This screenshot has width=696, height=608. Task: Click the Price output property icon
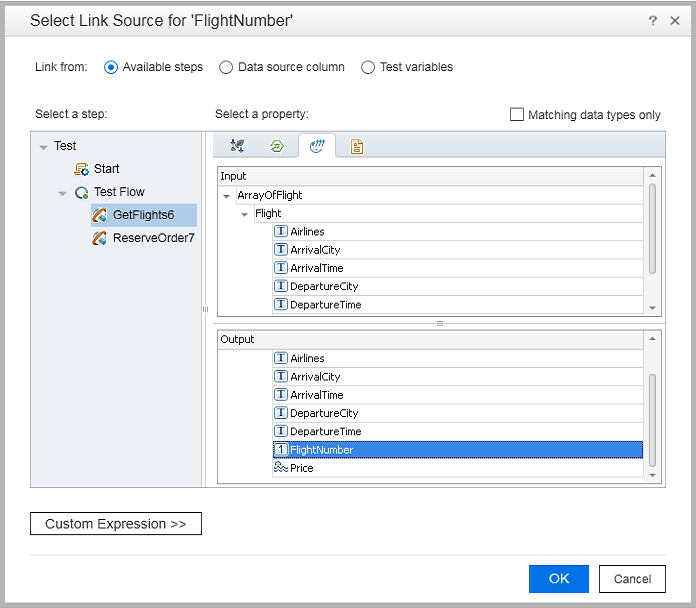[x=281, y=468]
